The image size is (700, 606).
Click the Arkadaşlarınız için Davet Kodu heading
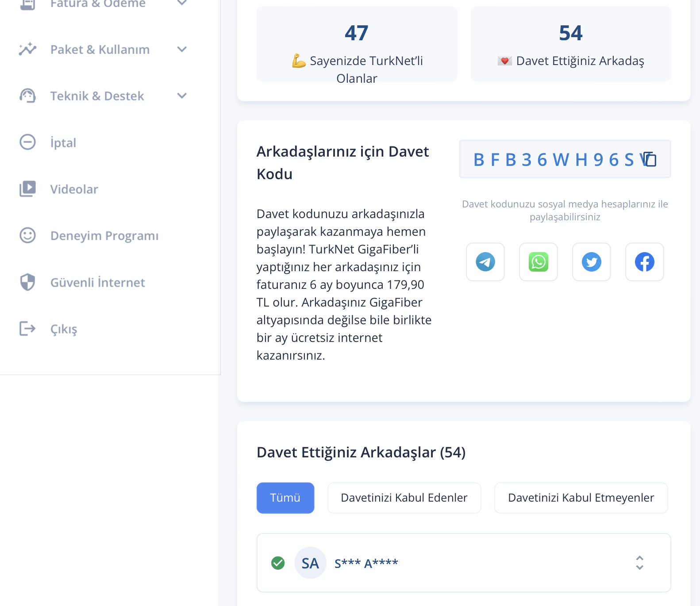click(x=343, y=162)
